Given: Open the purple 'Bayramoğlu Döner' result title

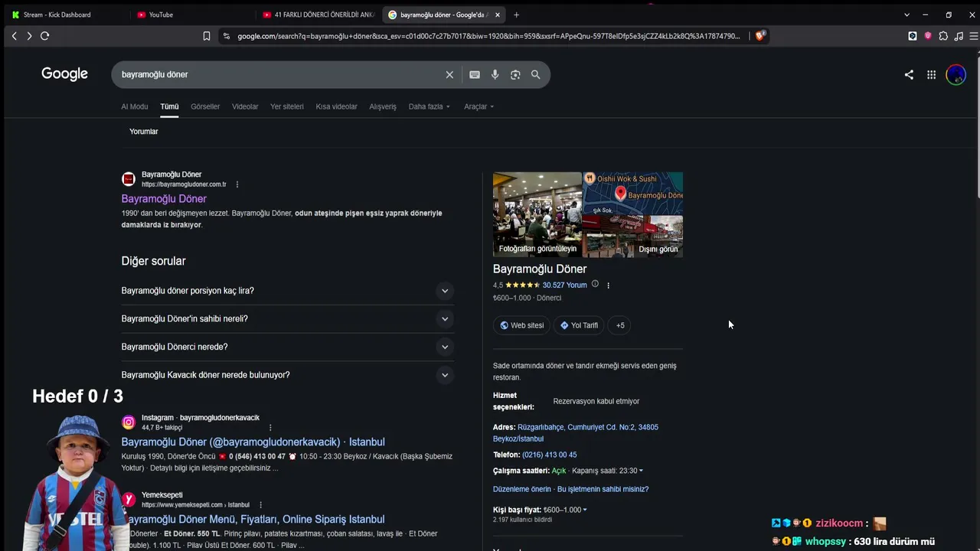Looking at the screenshot, I should pos(164,199).
